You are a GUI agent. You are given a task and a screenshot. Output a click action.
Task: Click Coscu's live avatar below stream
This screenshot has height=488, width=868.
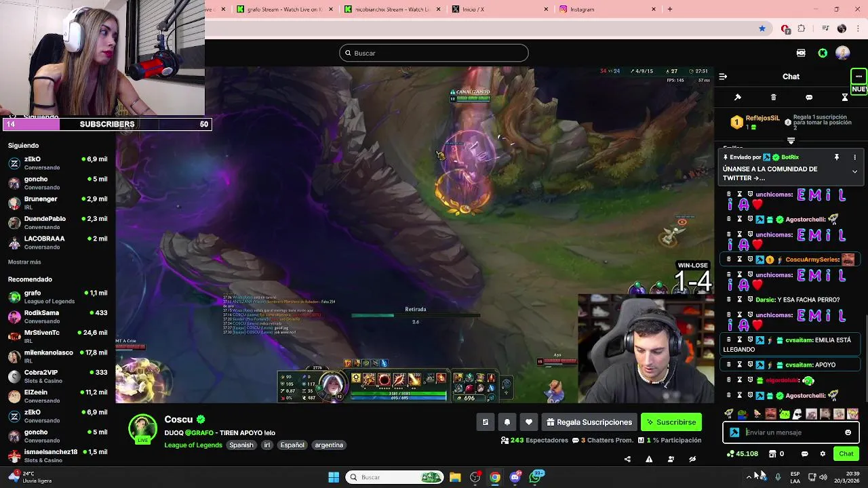tap(142, 429)
